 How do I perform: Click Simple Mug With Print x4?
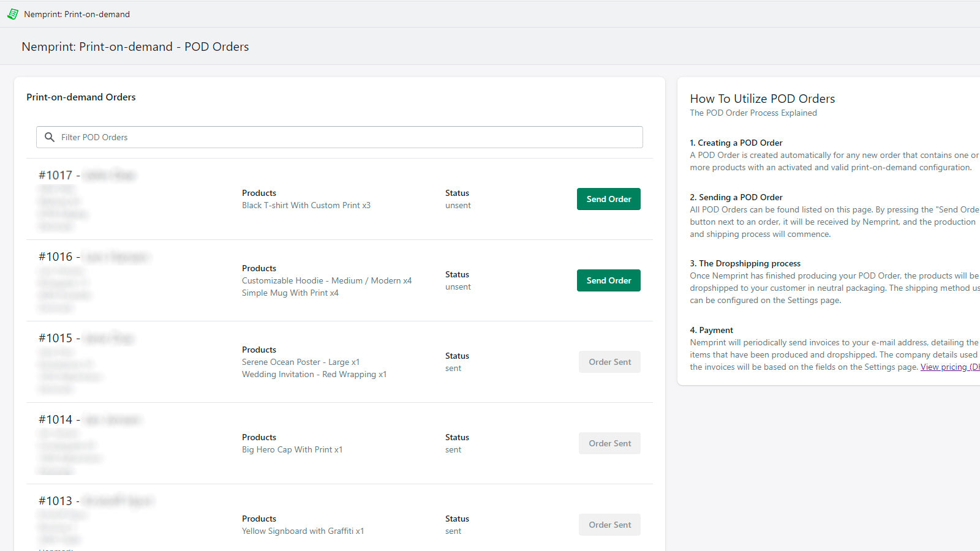[290, 293]
